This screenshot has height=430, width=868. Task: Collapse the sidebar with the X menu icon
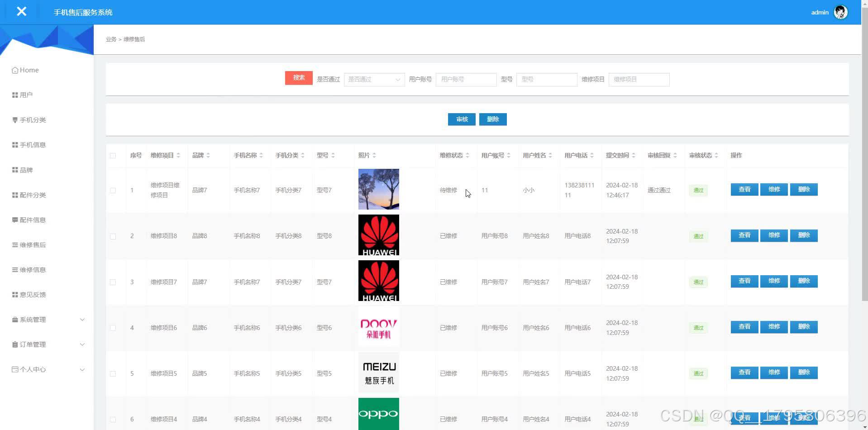21,11
